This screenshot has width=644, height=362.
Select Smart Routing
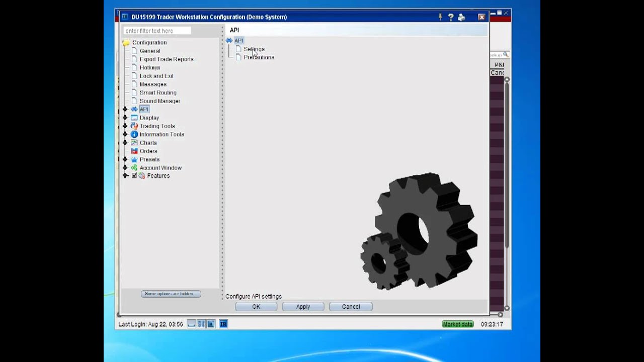[x=158, y=93]
